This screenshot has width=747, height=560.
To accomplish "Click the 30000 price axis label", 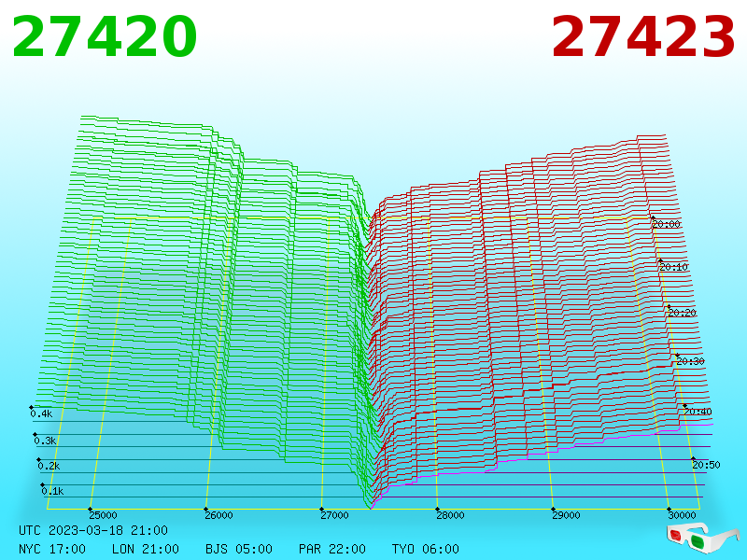I will [682, 515].
